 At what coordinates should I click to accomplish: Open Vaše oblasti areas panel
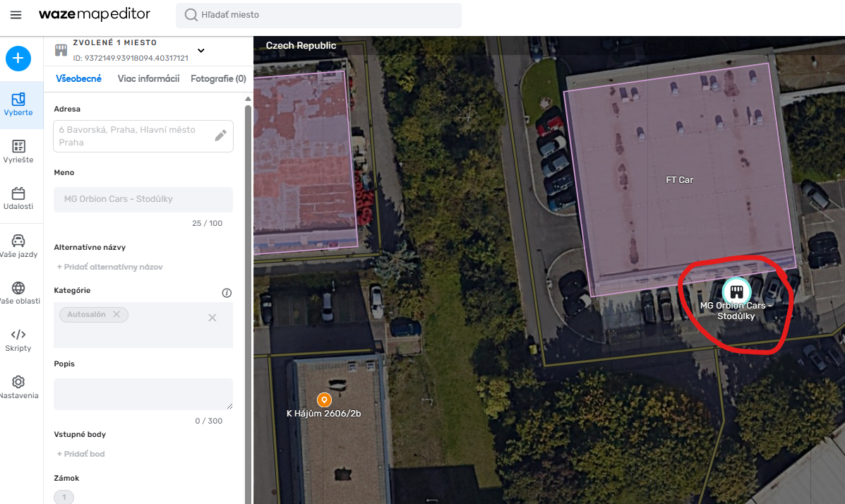click(x=18, y=293)
